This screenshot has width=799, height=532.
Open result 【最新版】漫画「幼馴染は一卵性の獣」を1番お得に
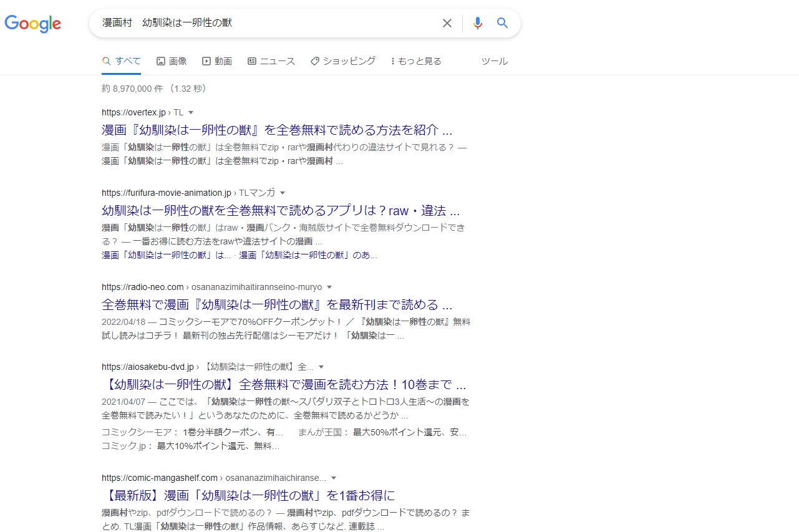pyautogui.click(x=248, y=495)
